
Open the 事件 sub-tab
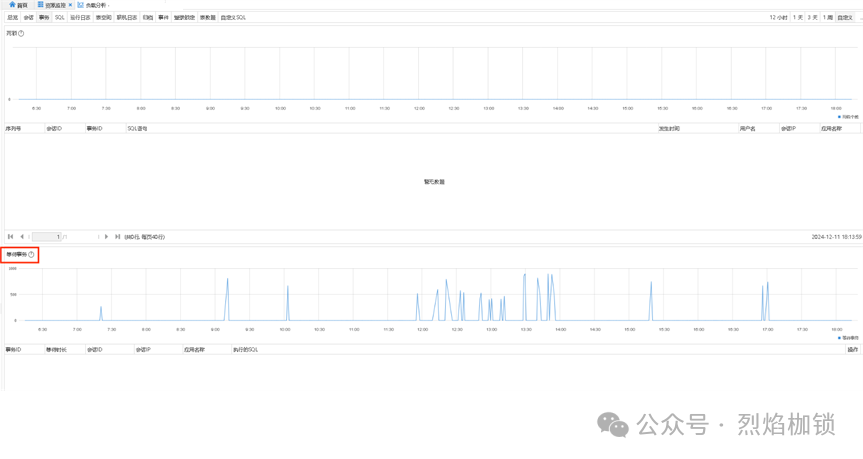click(x=163, y=18)
